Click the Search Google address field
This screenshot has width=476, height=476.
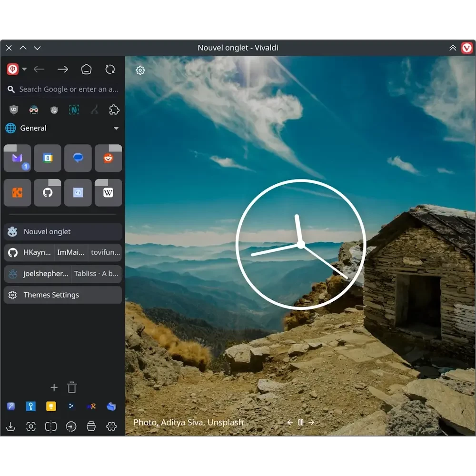click(x=68, y=89)
